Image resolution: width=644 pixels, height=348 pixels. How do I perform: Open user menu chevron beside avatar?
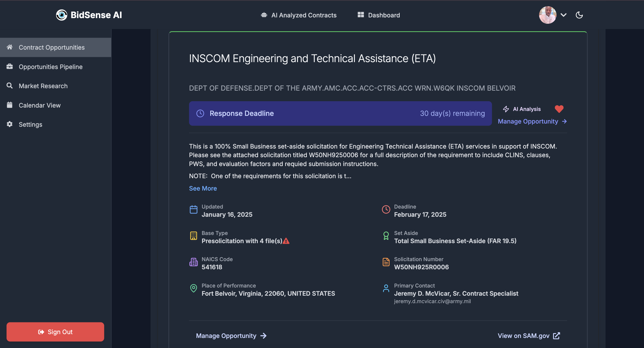[x=563, y=15]
